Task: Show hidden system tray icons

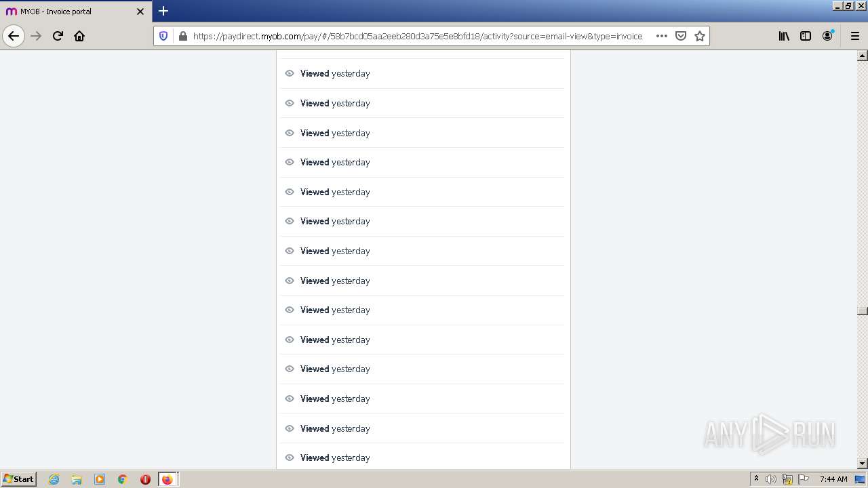Action: click(756, 479)
